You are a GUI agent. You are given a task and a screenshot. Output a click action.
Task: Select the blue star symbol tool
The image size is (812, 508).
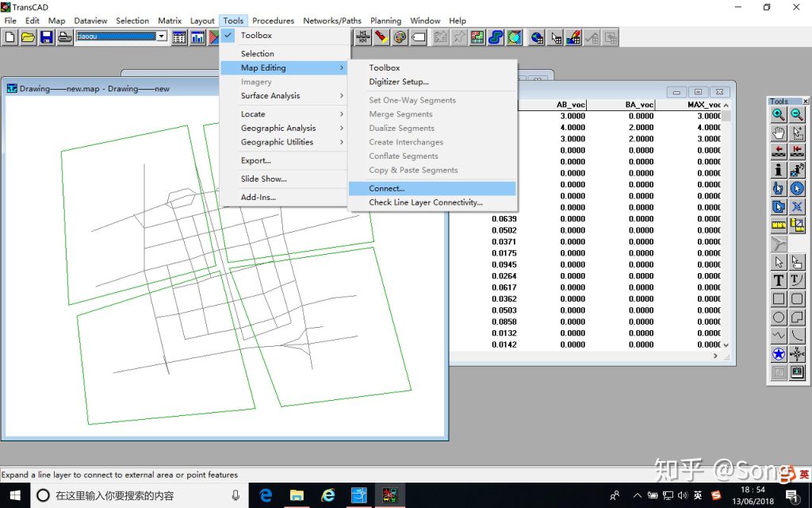(x=779, y=354)
